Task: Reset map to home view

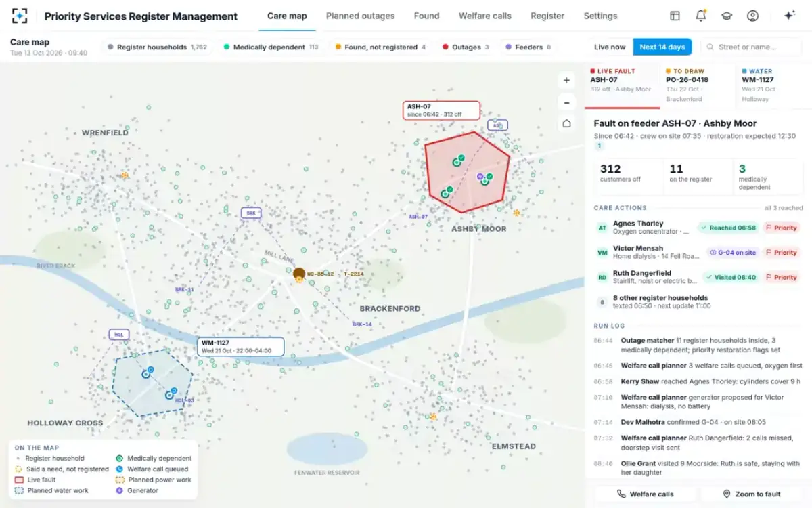Action: coord(566,124)
